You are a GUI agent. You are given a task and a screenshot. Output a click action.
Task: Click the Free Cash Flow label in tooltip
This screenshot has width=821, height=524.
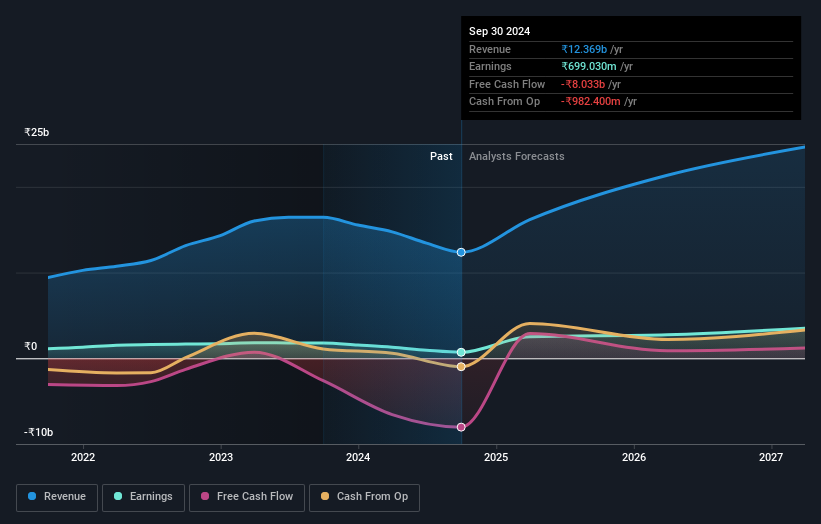point(507,84)
